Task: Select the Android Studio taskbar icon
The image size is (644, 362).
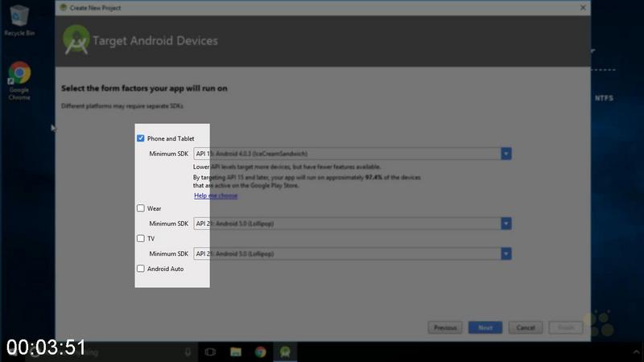Action: 285,352
